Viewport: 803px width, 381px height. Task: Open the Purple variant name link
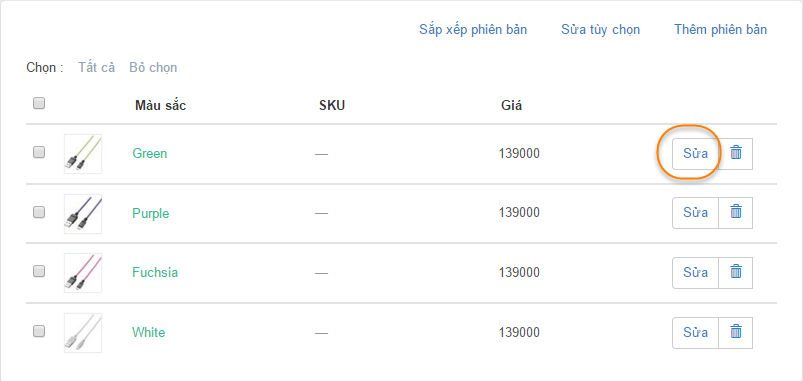(x=151, y=213)
